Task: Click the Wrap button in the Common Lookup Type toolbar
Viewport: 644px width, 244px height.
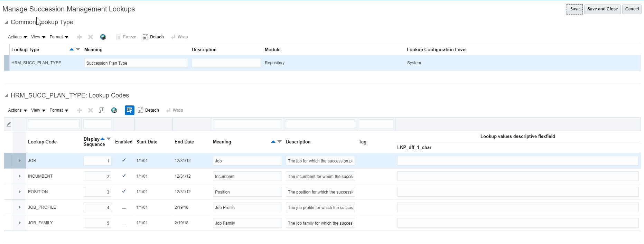Action: 179,37
